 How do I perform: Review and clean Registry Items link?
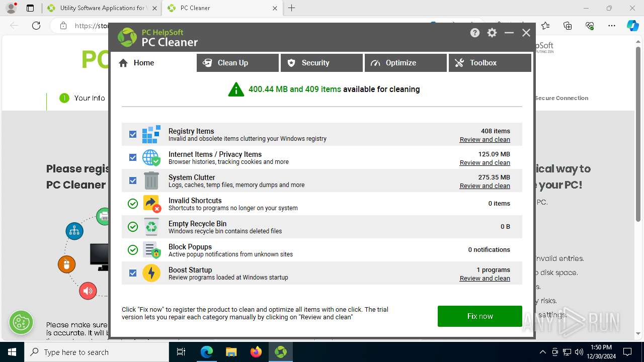(x=485, y=140)
